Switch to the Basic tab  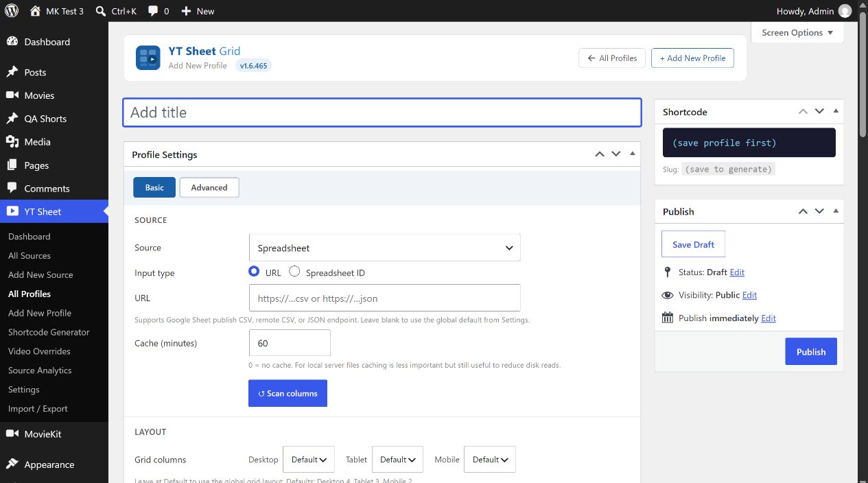pos(154,187)
